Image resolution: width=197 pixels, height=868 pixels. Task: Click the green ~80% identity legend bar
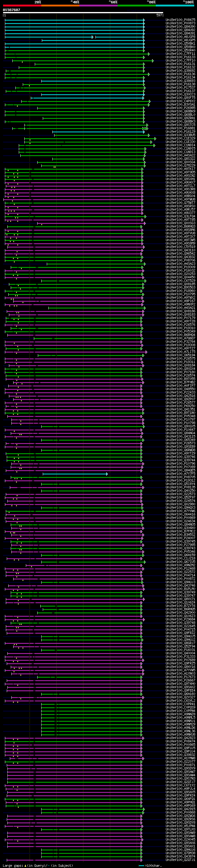(137, 6)
